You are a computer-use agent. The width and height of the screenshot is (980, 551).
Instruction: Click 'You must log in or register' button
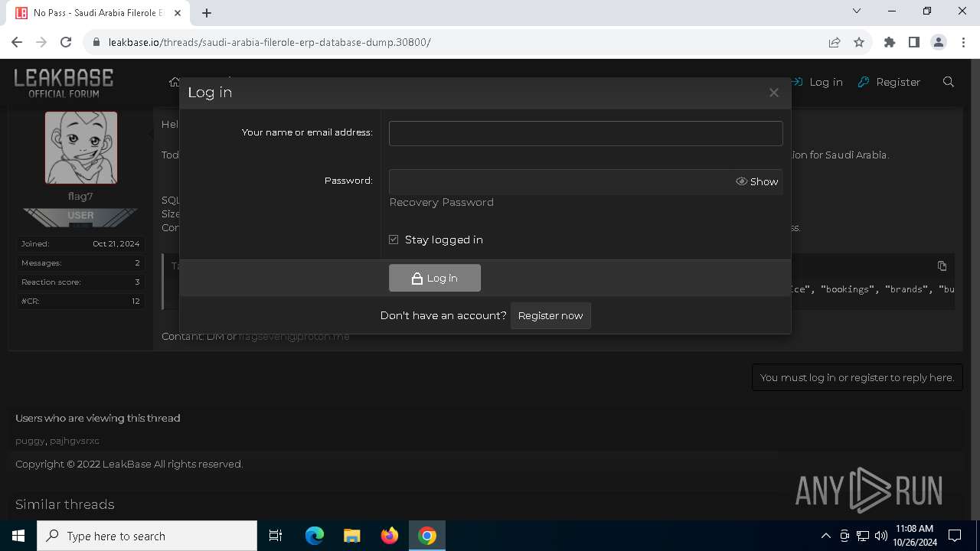857,377
